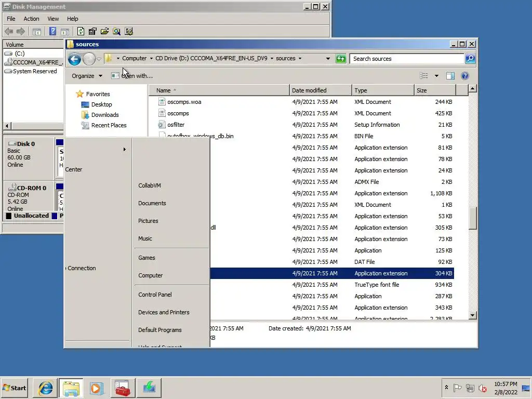Open Help icon in Disk Management toolbar
The width and height of the screenshot is (532, 399).
click(x=52, y=32)
